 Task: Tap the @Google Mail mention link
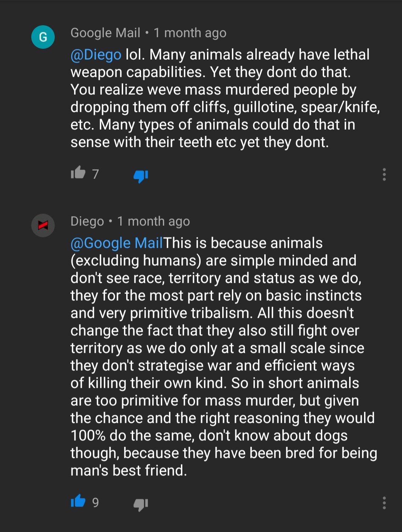[117, 243]
